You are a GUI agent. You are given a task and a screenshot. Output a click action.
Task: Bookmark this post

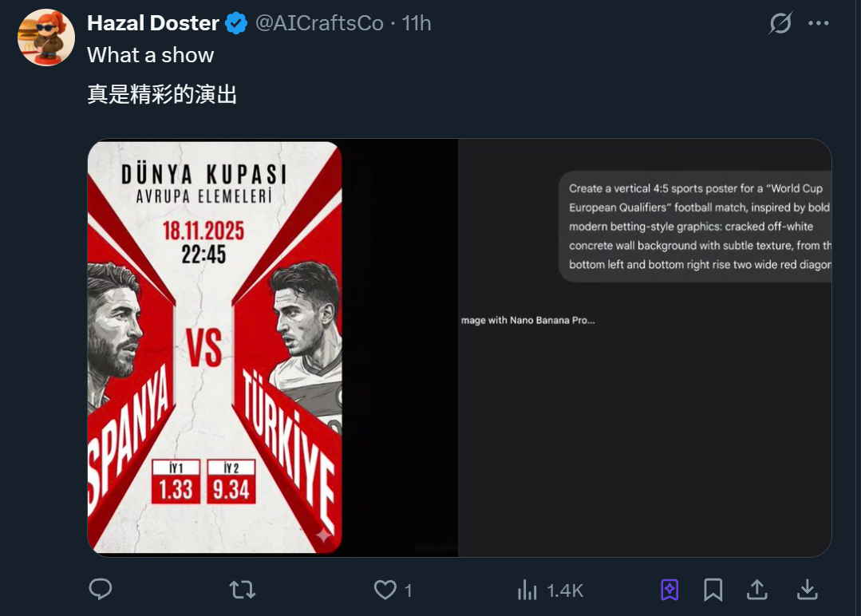click(x=713, y=590)
